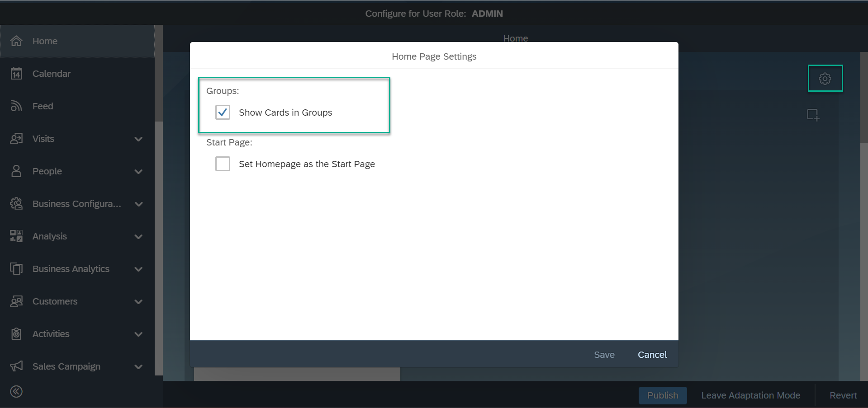Screen dimensions: 868x408
Task: Open home page settings gear icon
Action: click(x=825, y=79)
